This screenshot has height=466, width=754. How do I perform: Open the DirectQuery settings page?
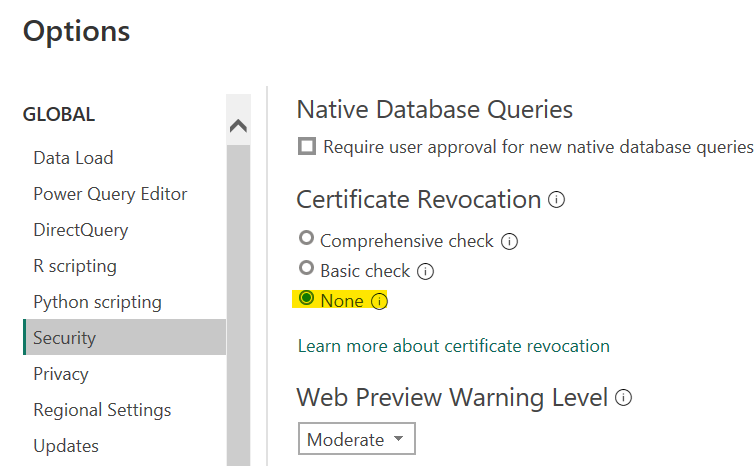[x=80, y=230]
